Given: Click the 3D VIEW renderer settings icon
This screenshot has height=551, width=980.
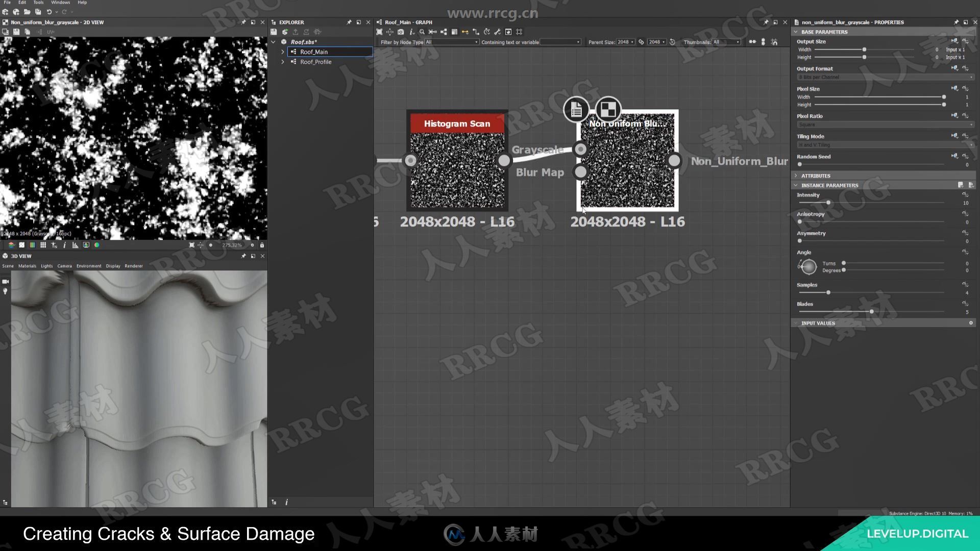Looking at the screenshot, I should [x=133, y=266].
